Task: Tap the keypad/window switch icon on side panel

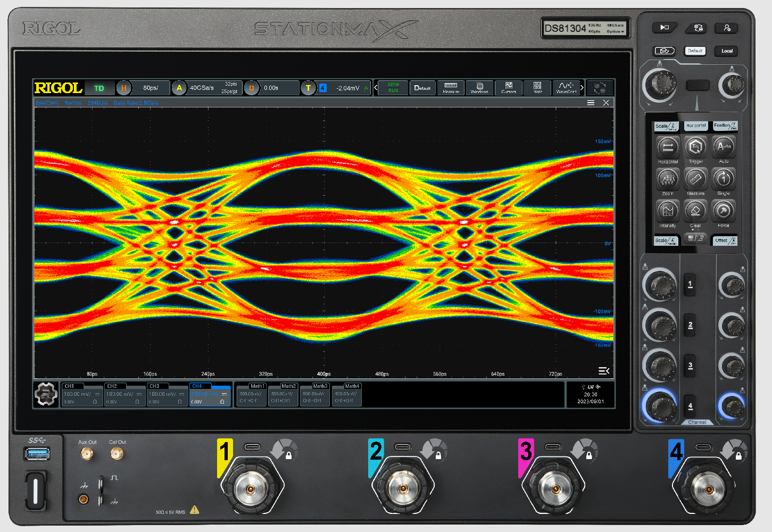Action: tap(696, 238)
